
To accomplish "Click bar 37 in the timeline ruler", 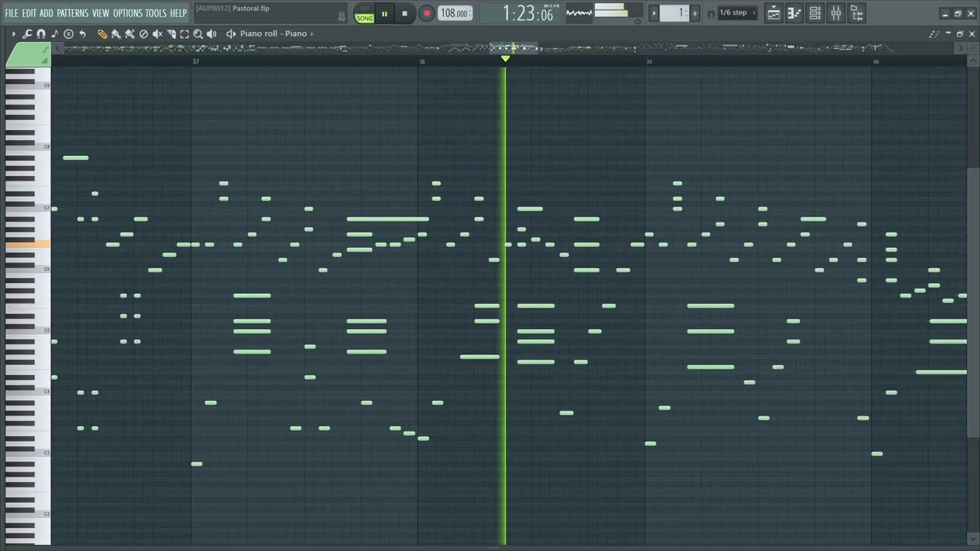I will [x=196, y=61].
